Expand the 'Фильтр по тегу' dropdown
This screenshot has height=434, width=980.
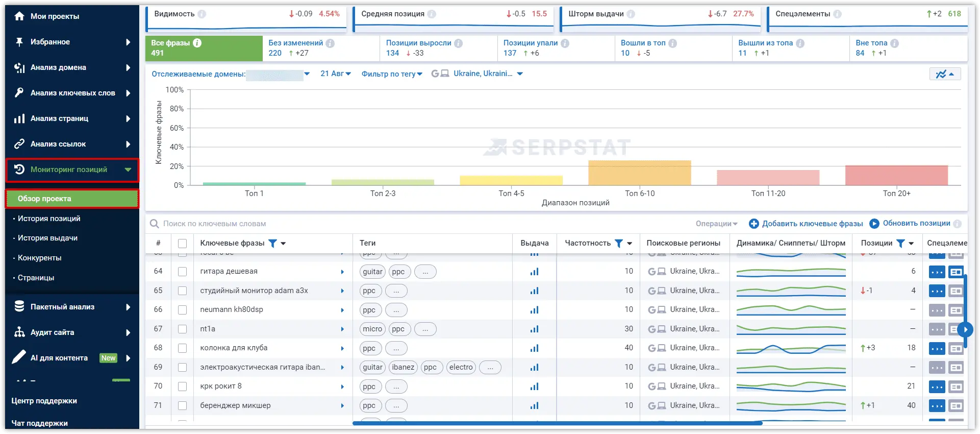click(392, 74)
